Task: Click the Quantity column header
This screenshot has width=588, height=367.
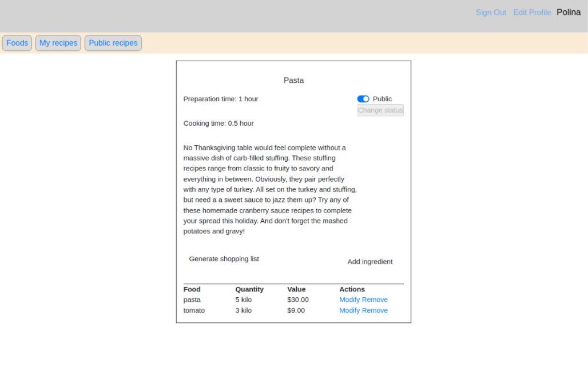Action: (x=249, y=289)
